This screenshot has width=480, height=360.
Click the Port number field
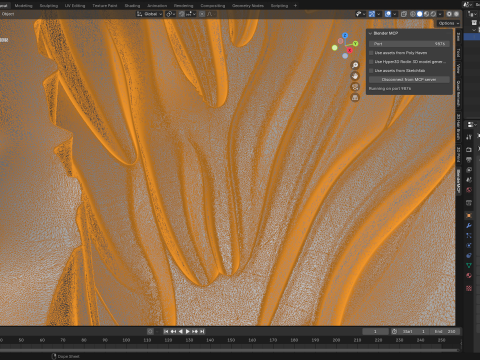click(409, 44)
